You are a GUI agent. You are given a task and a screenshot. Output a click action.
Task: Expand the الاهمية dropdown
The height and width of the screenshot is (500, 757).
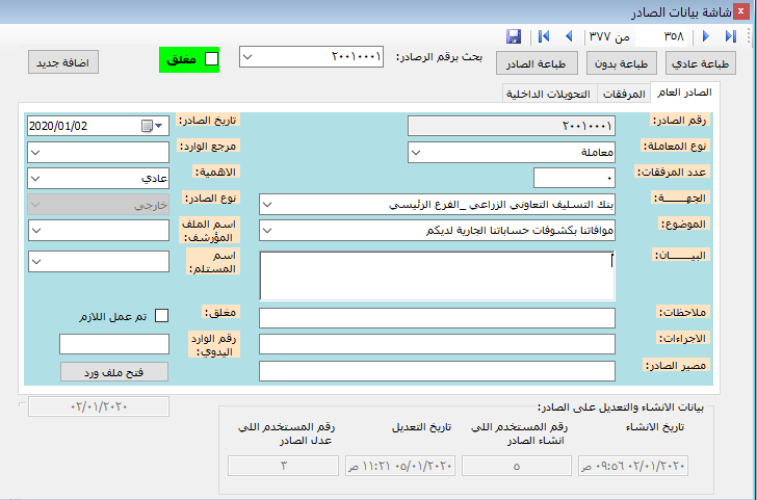[36, 179]
